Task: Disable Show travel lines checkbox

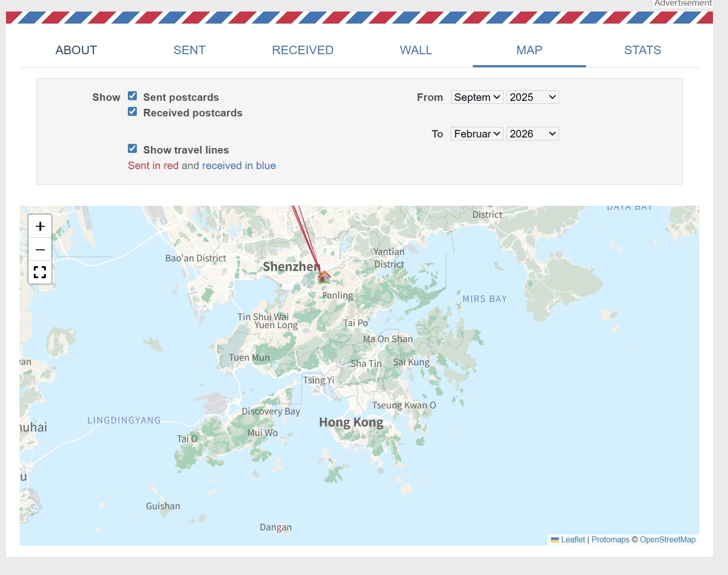Action: coord(132,149)
